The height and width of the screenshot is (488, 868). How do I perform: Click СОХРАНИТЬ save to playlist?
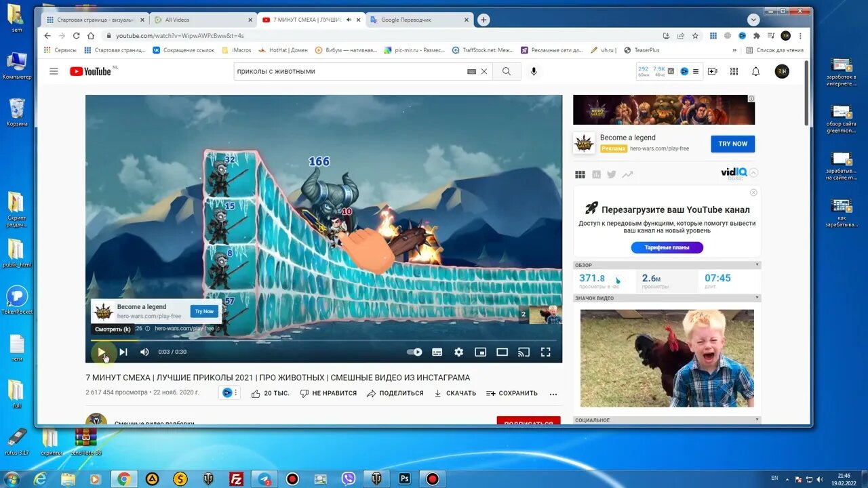pyautogui.click(x=512, y=393)
